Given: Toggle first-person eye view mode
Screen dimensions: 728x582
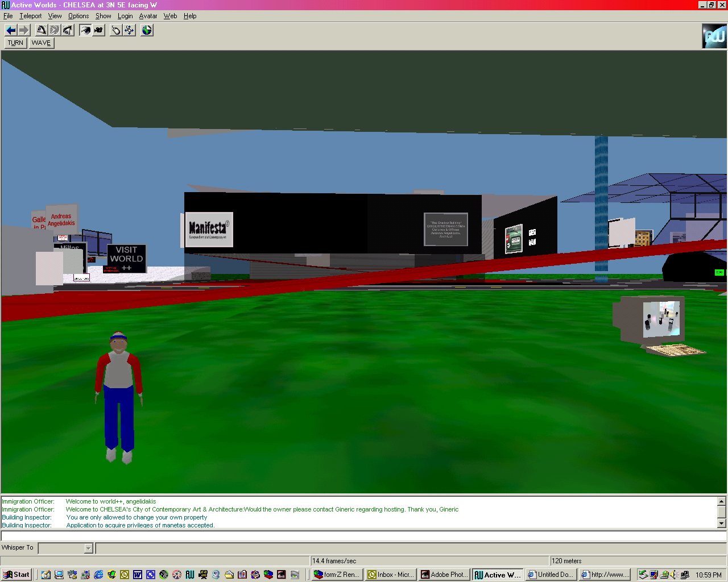Looking at the screenshot, I should 85,30.
